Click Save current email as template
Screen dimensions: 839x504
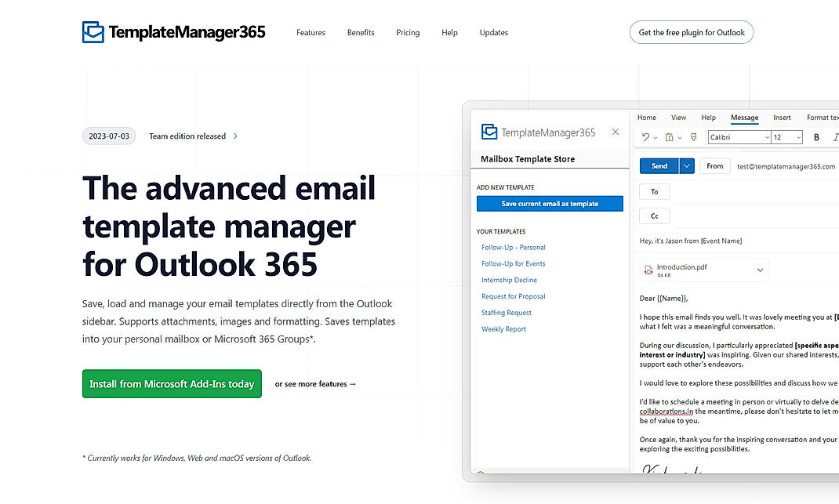pyautogui.click(x=550, y=203)
